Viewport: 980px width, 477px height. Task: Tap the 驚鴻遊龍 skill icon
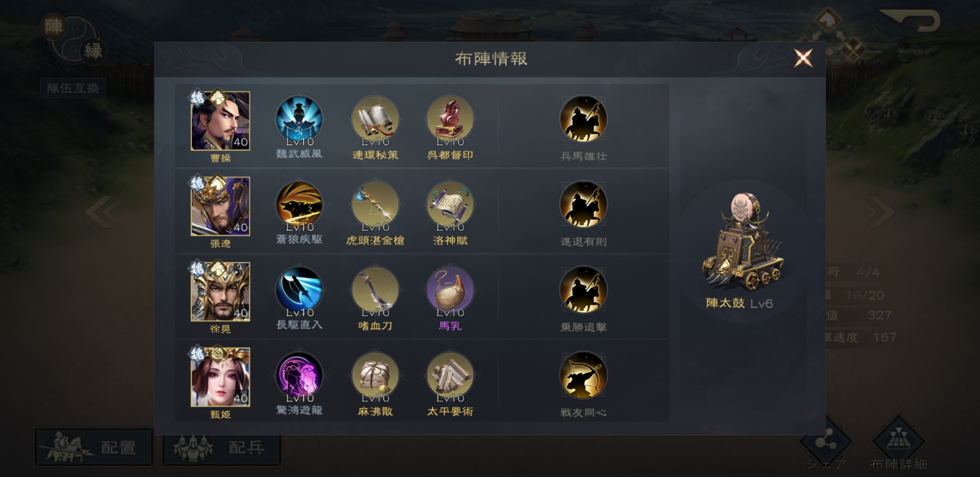click(299, 376)
